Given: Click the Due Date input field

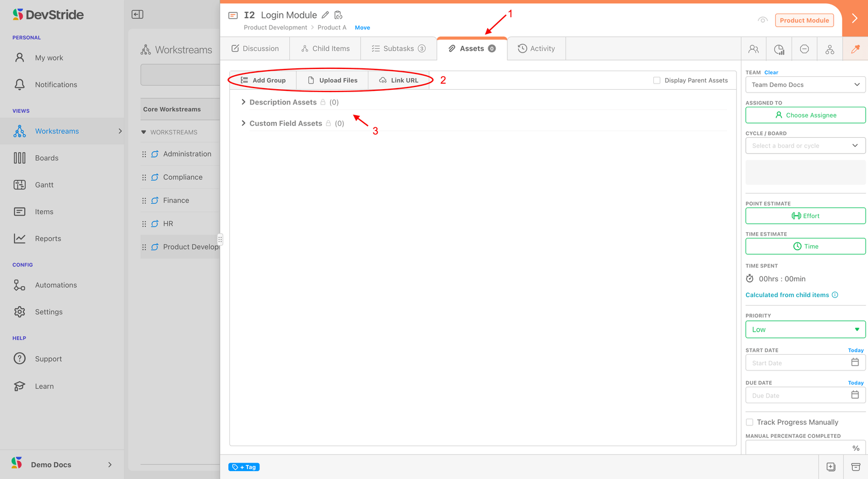Looking at the screenshot, I should [x=797, y=395].
